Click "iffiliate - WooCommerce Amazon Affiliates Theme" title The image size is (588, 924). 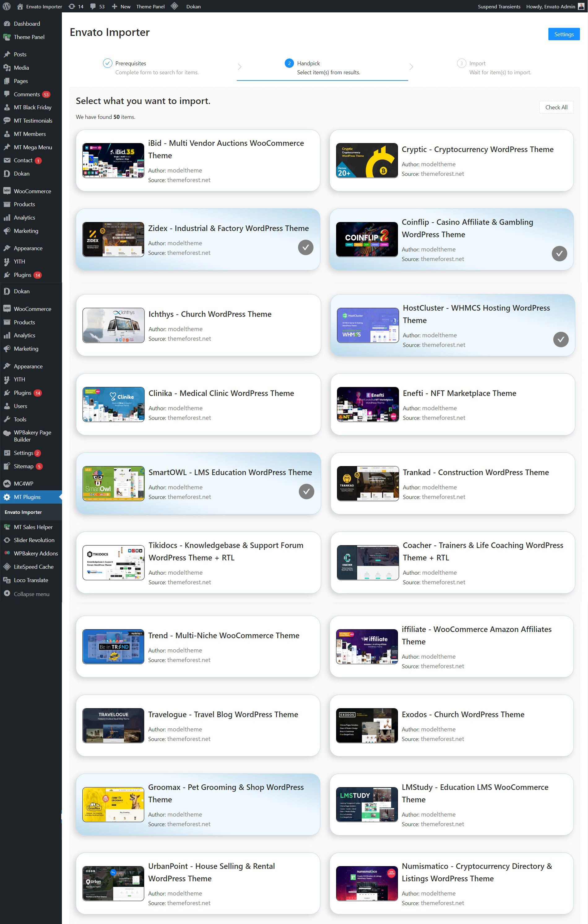pos(476,635)
